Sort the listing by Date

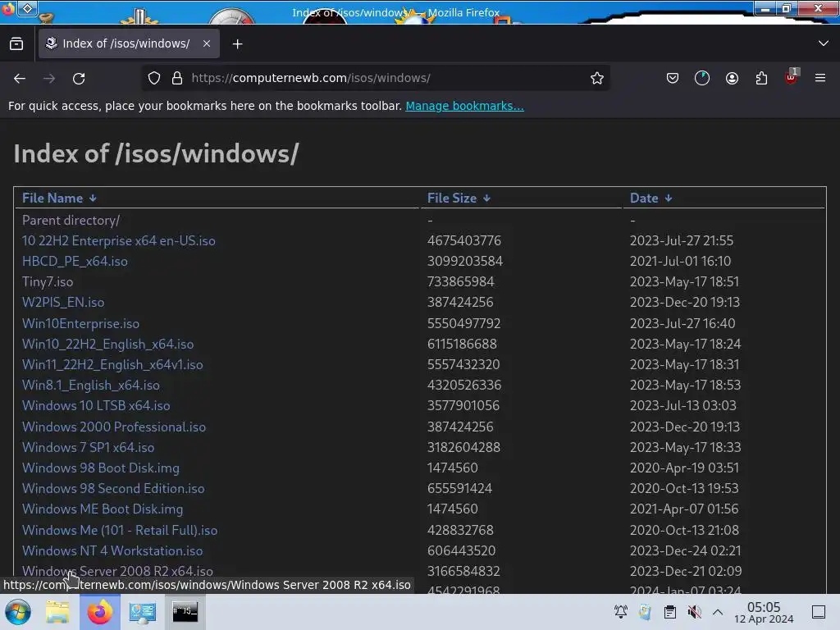tap(651, 199)
